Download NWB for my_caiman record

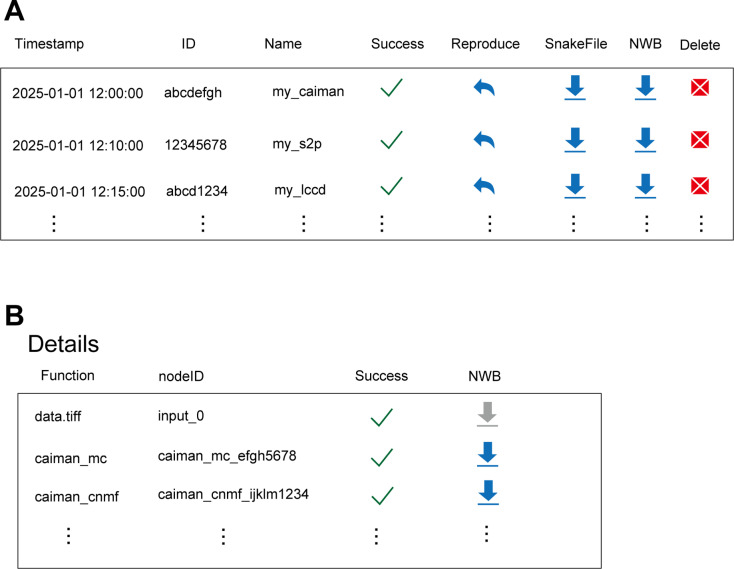645,88
